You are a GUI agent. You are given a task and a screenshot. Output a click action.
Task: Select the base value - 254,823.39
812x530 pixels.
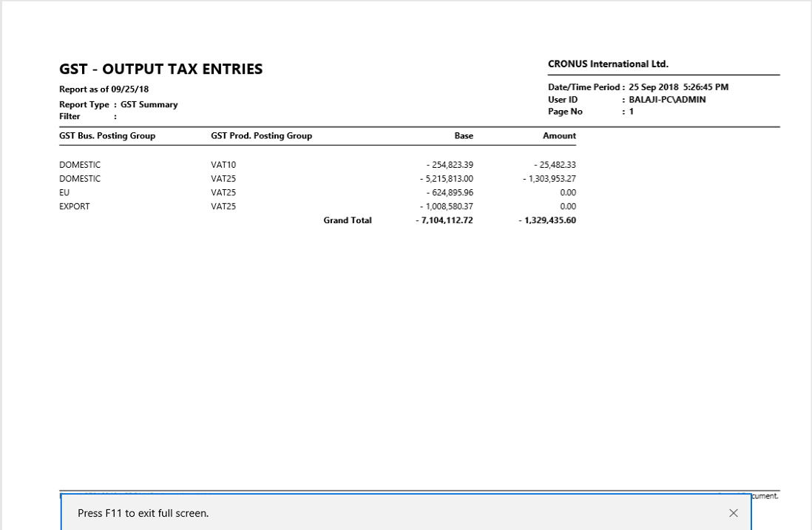[x=450, y=165]
